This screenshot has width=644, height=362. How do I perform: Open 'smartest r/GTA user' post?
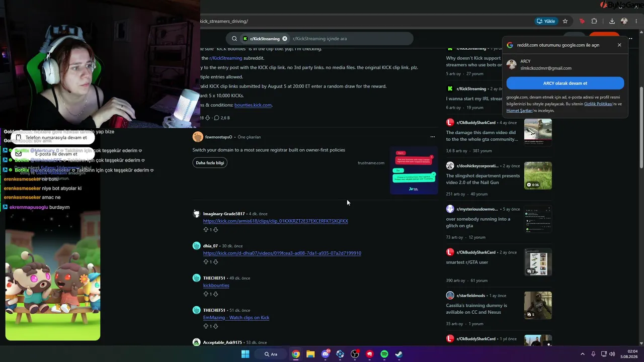coord(467,262)
